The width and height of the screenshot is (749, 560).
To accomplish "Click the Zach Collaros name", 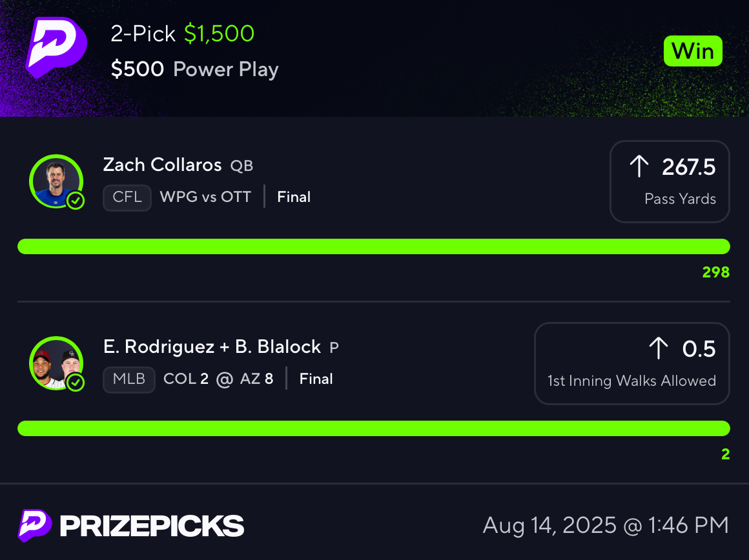I will click(x=163, y=165).
